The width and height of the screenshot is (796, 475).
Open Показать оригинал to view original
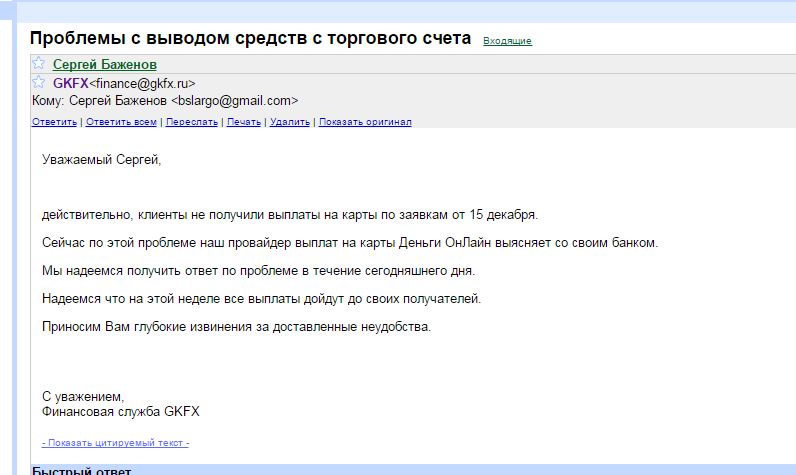point(365,122)
